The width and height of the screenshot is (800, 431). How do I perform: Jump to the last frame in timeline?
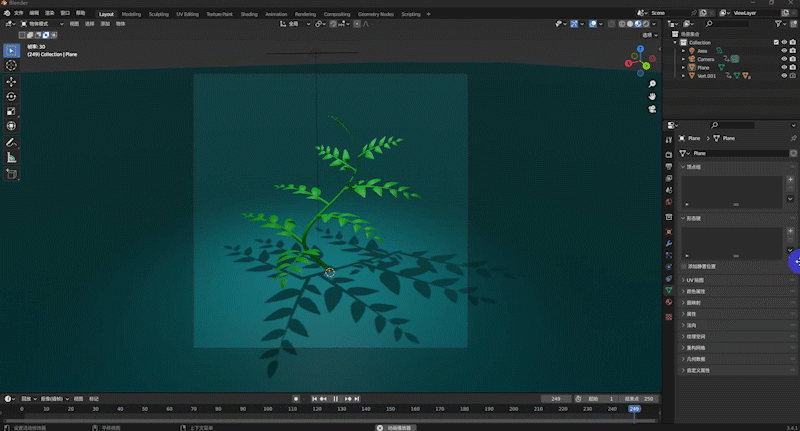tap(357, 398)
